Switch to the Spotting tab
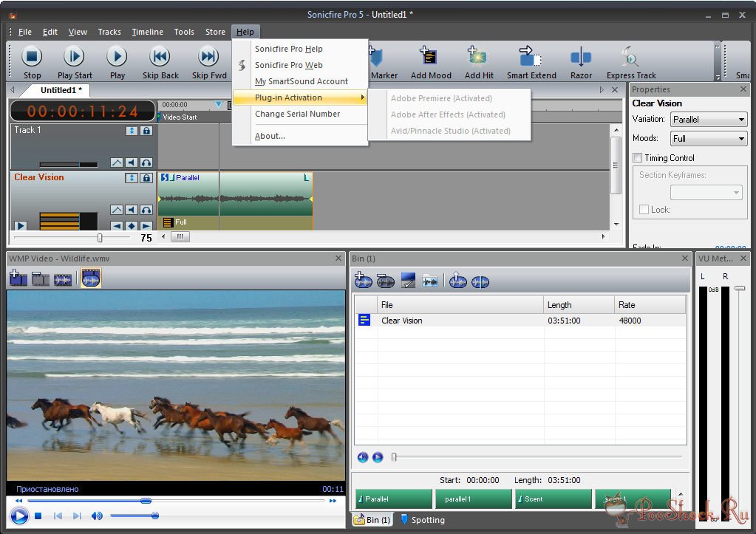 tap(423, 519)
